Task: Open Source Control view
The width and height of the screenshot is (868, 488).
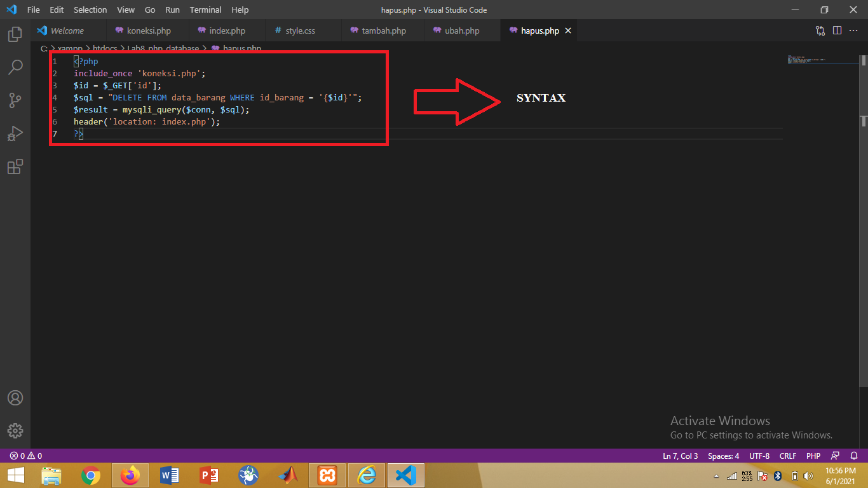Action: (15, 100)
